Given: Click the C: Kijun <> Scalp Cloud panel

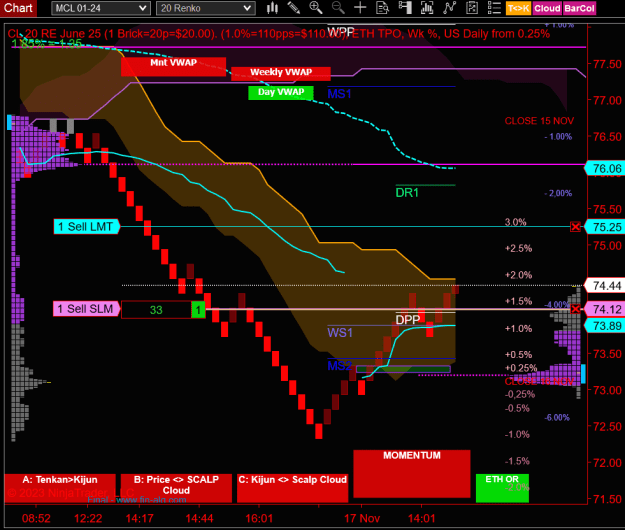Looking at the screenshot, I should click(x=293, y=488).
